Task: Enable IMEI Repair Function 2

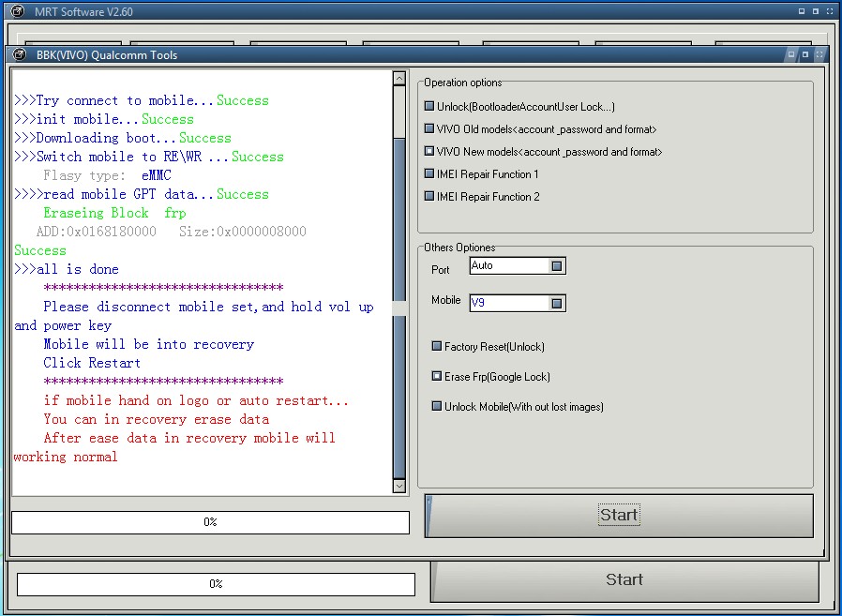Action: pyautogui.click(x=429, y=197)
